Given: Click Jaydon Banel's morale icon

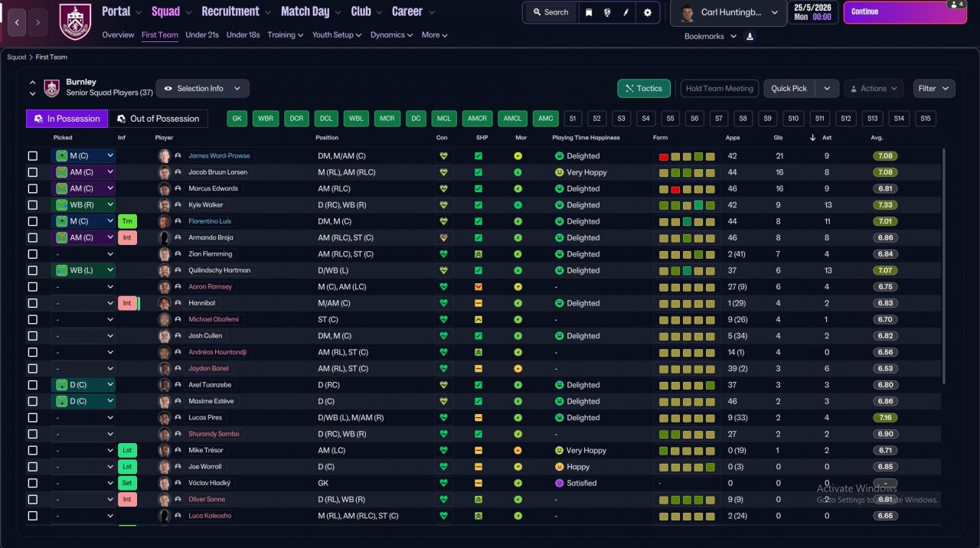Looking at the screenshot, I should coord(518,368).
